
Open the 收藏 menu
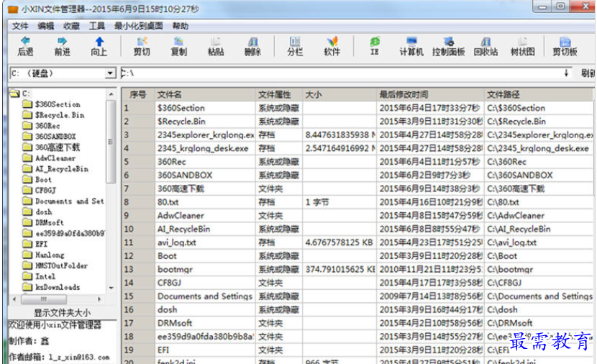71,26
